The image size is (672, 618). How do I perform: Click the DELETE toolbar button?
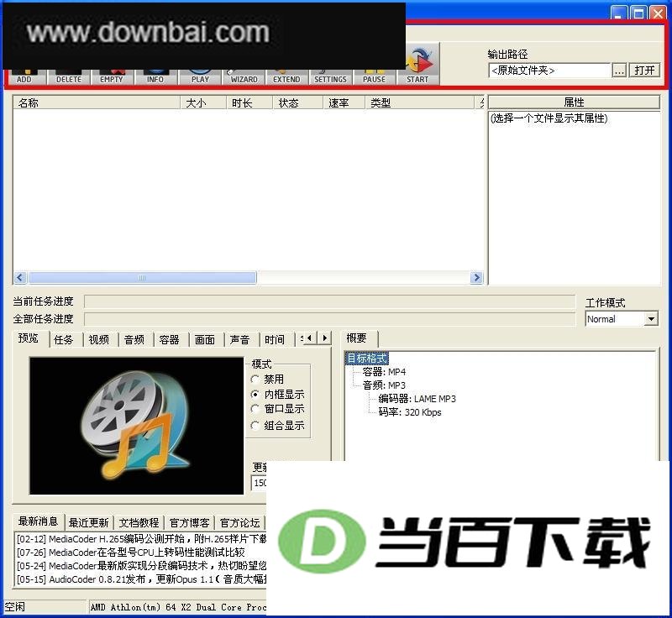(69, 77)
